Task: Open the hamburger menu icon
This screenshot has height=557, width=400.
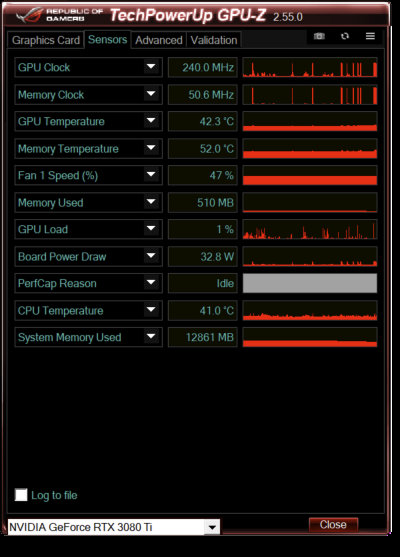Action: (x=370, y=36)
